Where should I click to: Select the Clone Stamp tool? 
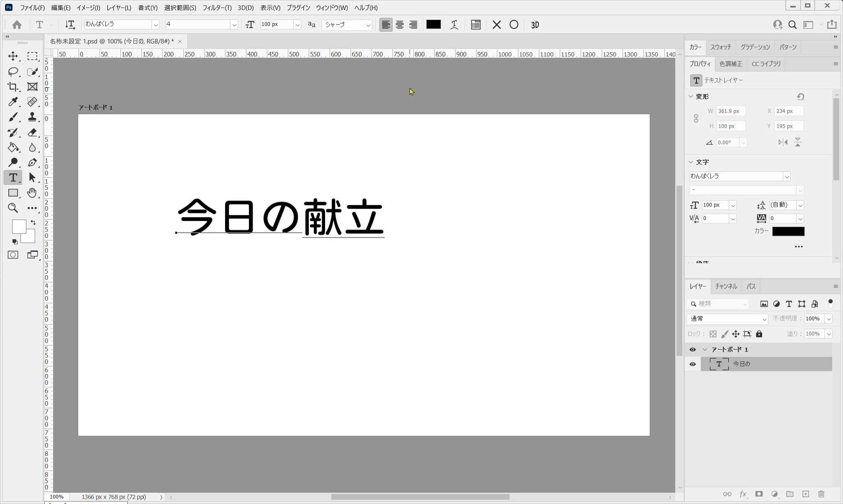[32, 117]
